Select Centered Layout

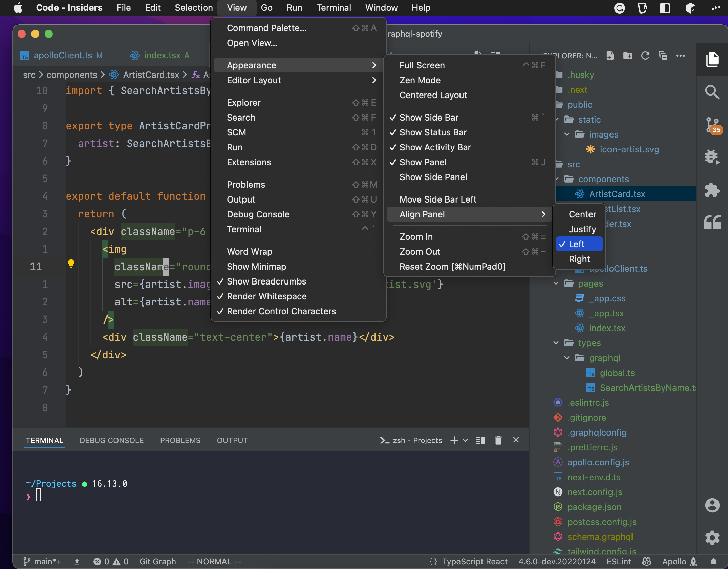[433, 95]
